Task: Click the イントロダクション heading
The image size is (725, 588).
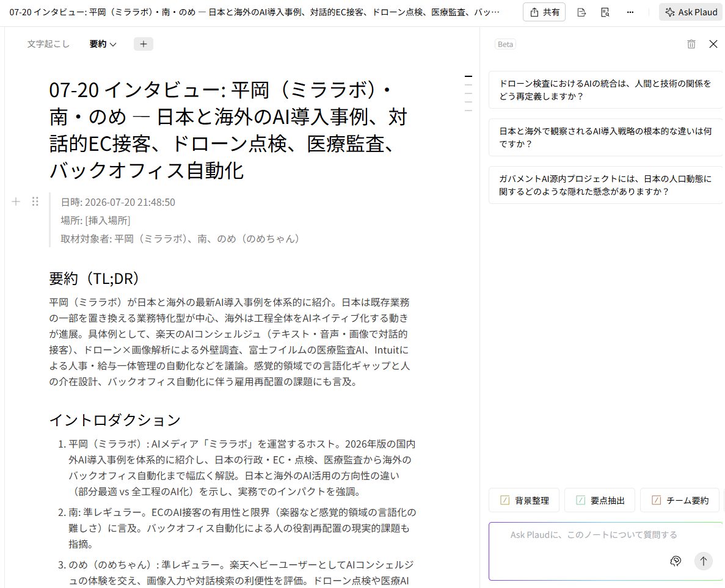Action: tap(115, 420)
